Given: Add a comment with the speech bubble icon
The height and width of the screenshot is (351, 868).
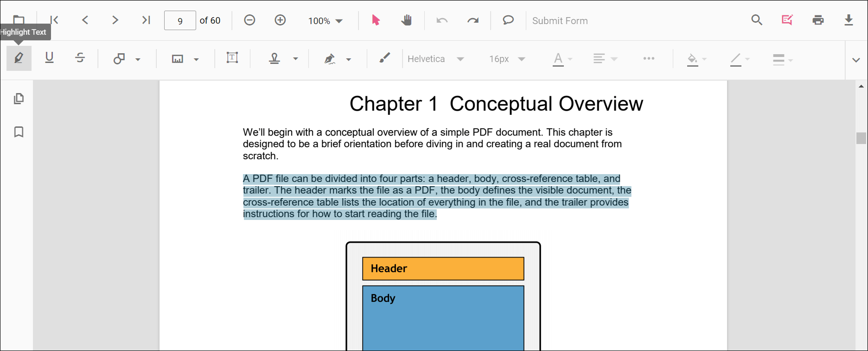Looking at the screenshot, I should point(508,20).
